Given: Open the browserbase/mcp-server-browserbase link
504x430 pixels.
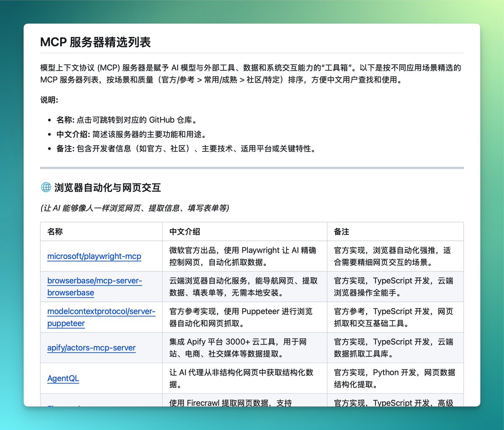Looking at the screenshot, I should pyautogui.click(x=95, y=287).
